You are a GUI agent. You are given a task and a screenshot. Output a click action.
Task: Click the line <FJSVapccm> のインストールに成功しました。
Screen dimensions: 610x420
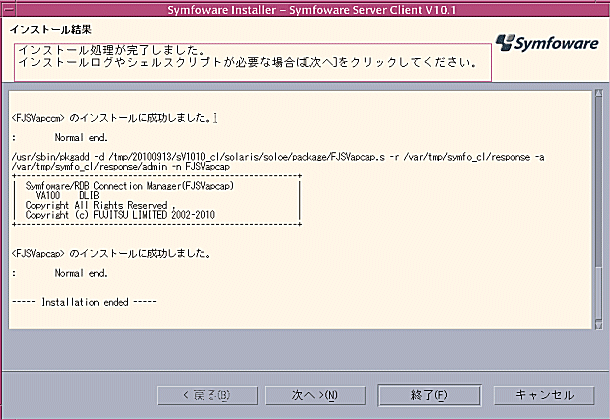[x=112, y=117]
